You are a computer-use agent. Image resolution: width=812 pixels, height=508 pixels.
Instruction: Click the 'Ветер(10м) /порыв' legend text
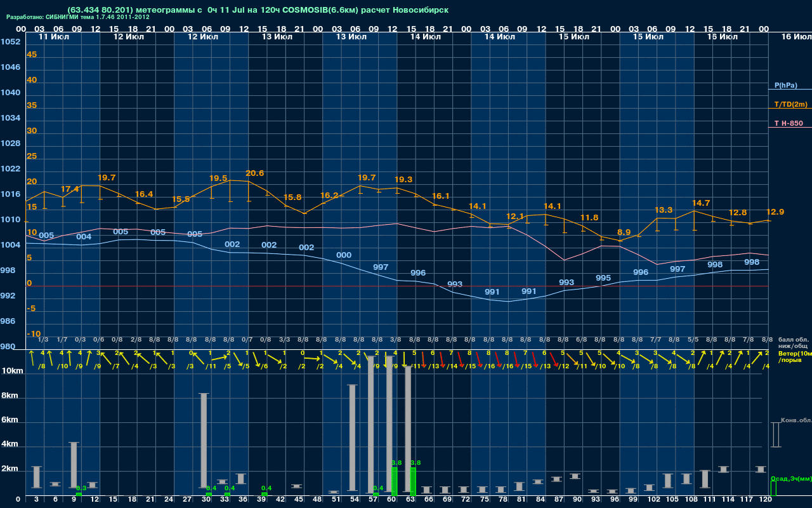tap(795, 356)
